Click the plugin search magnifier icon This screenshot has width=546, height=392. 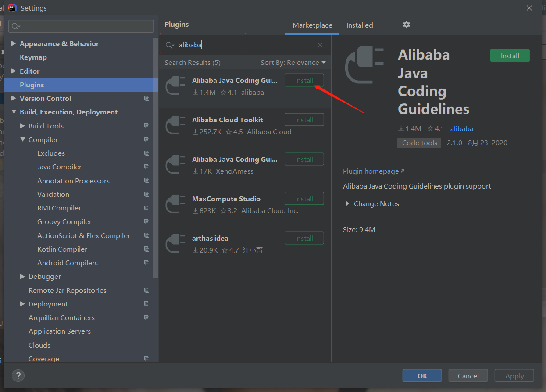(x=170, y=45)
